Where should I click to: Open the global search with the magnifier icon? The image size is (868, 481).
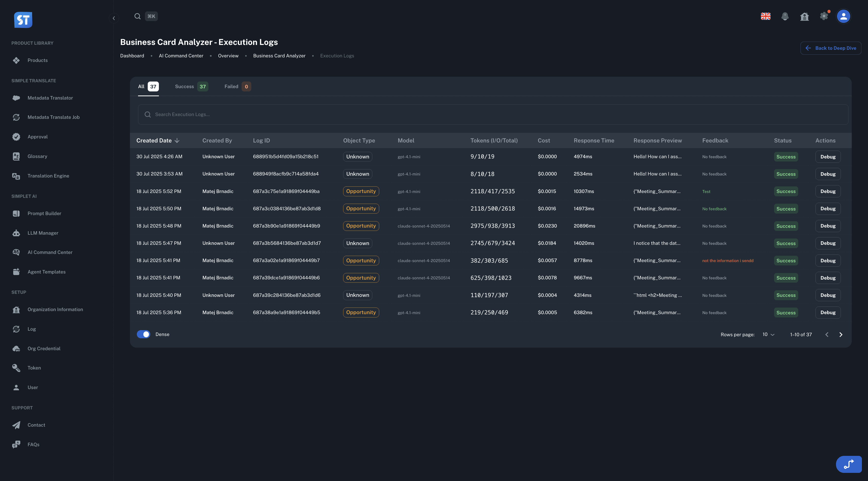click(137, 16)
